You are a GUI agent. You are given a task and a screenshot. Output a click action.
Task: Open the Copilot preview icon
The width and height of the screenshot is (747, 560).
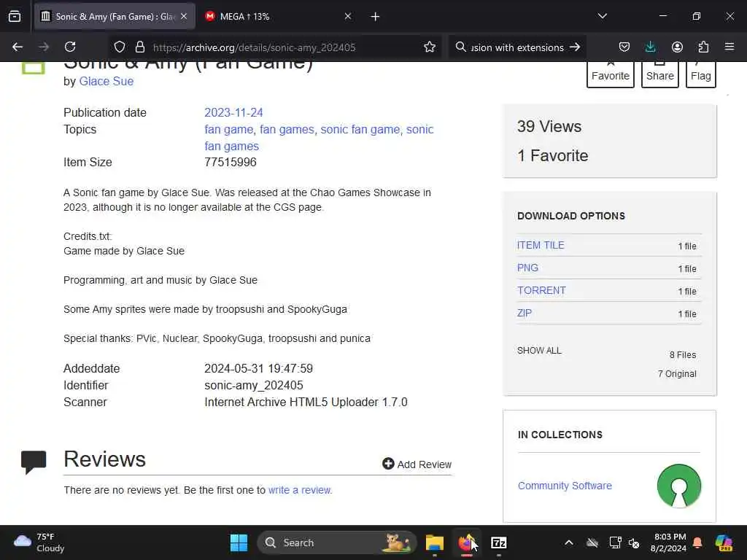click(x=724, y=542)
